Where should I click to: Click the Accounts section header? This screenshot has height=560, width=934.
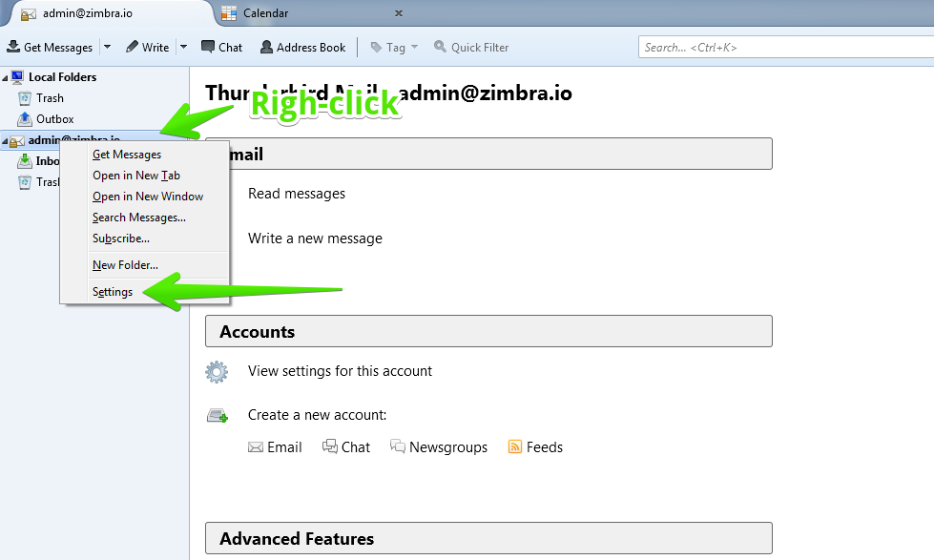point(489,332)
